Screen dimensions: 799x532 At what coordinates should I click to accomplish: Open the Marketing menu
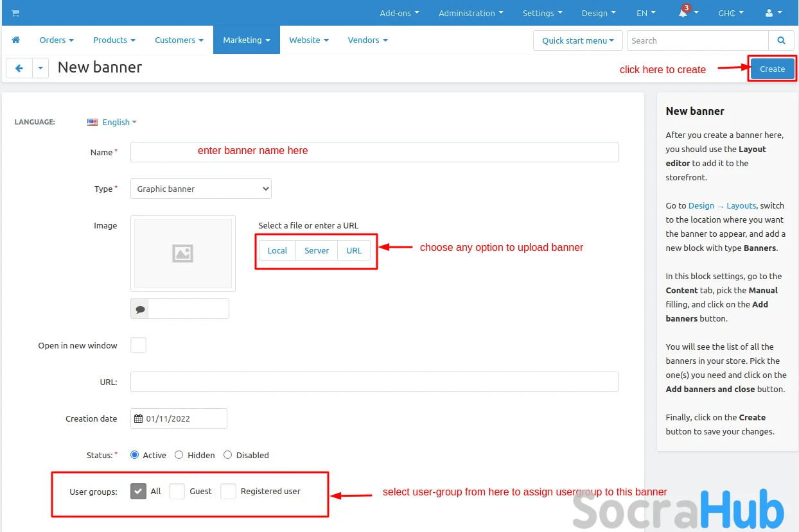click(246, 40)
